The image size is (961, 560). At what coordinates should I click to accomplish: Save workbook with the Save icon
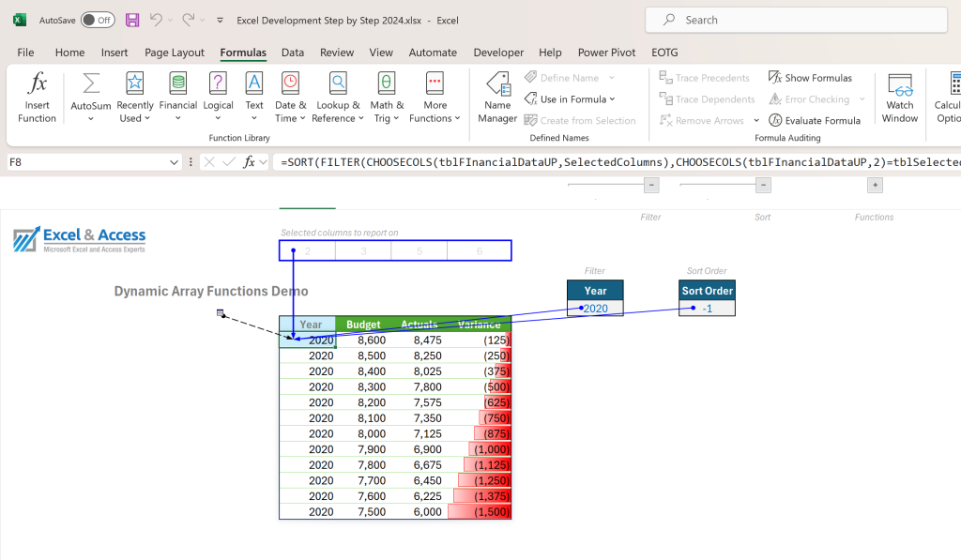[x=132, y=21]
